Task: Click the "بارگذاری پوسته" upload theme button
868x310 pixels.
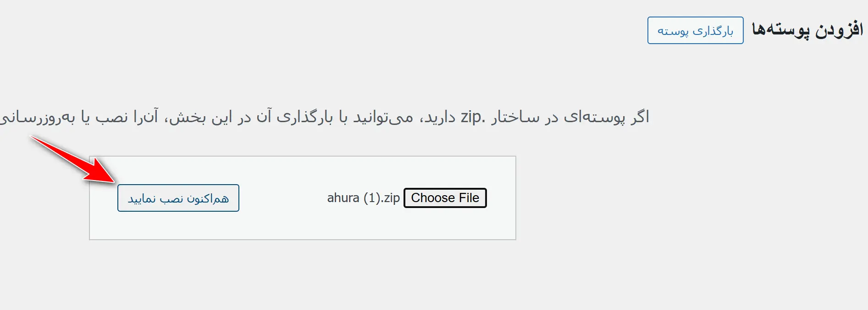Action: click(x=695, y=30)
